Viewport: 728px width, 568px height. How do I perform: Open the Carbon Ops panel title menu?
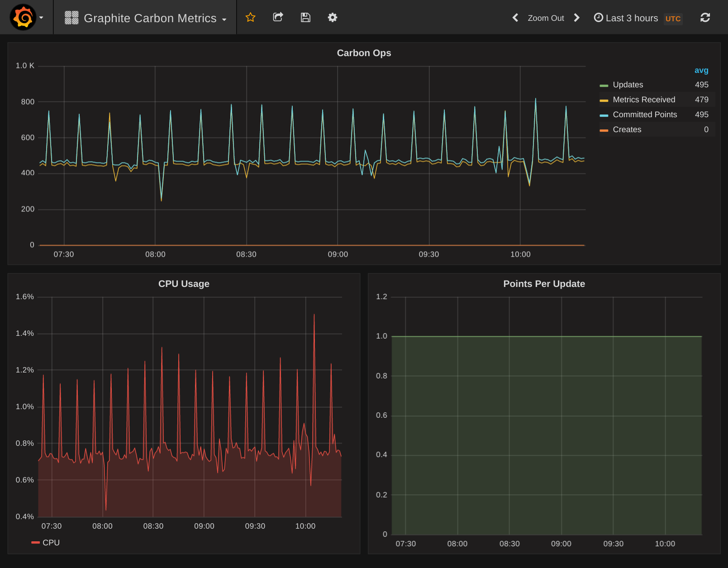pos(364,53)
